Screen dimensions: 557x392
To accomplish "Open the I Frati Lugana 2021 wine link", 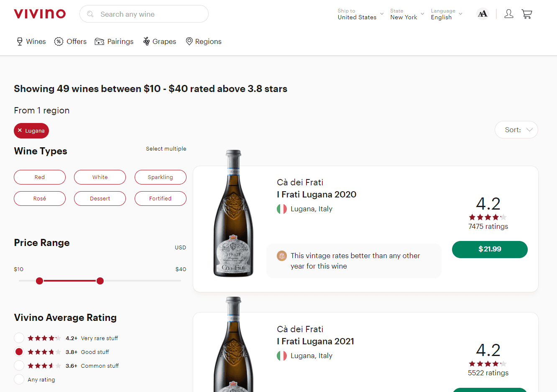I will [x=315, y=341].
